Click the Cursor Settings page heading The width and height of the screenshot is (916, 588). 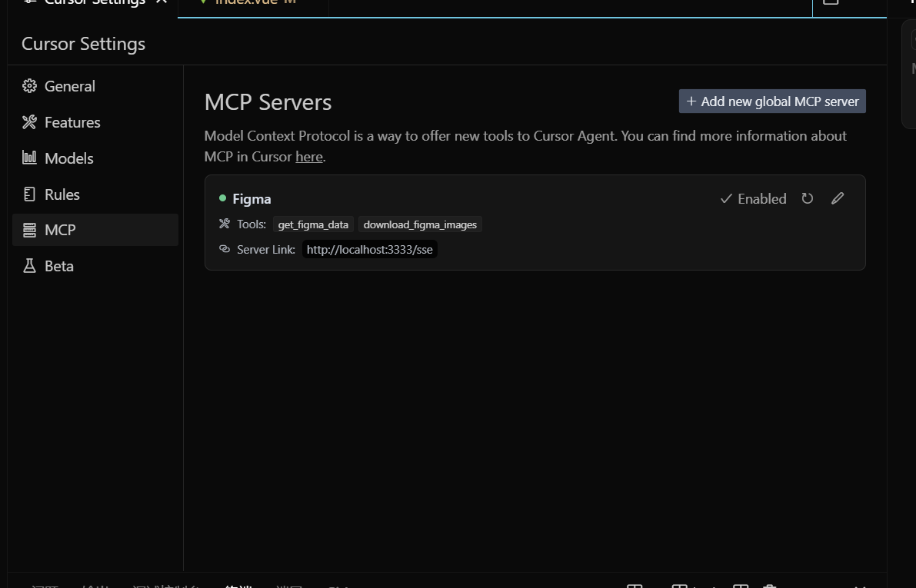pos(84,44)
